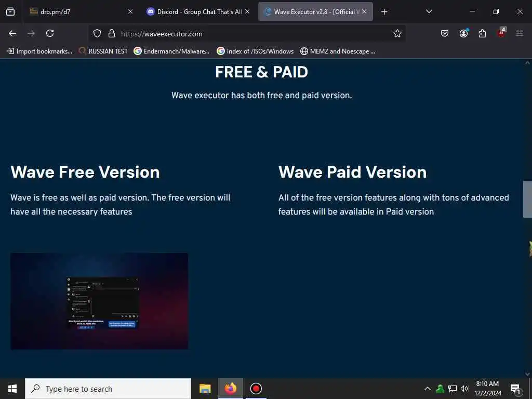Viewport: 532px width, 399px height.
Task: Click the Firefox taskbar icon
Action: [230, 389]
